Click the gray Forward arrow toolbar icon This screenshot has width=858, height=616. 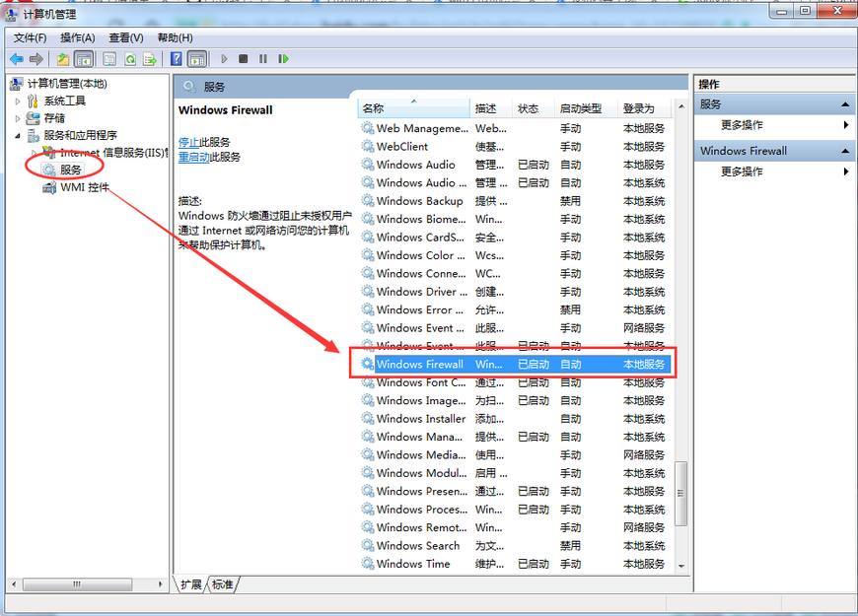[36, 58]
